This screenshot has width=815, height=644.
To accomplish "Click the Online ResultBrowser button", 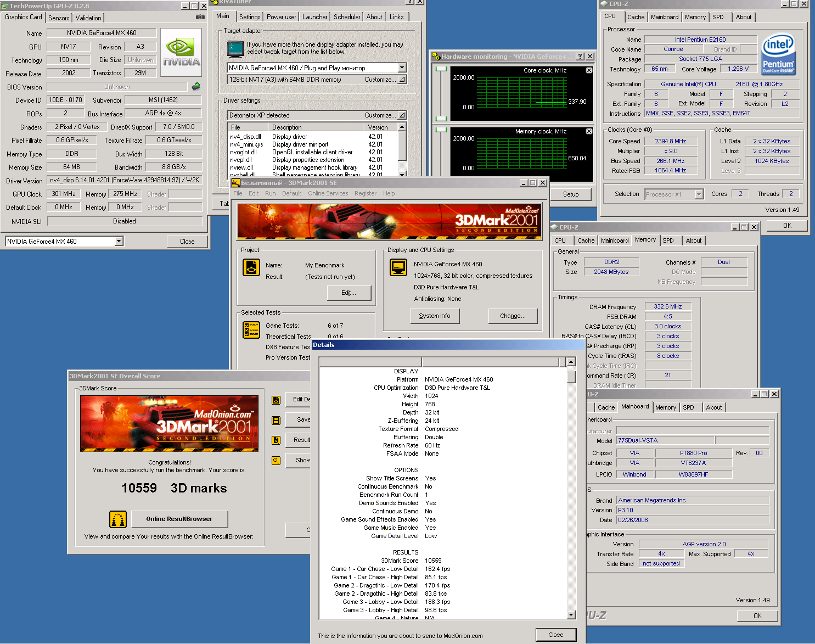I will tap(179, 519).
